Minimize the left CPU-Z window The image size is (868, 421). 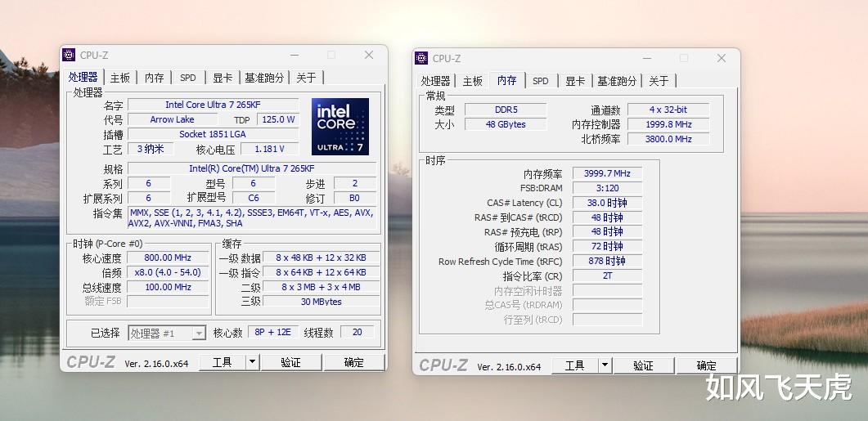(295, 55)
